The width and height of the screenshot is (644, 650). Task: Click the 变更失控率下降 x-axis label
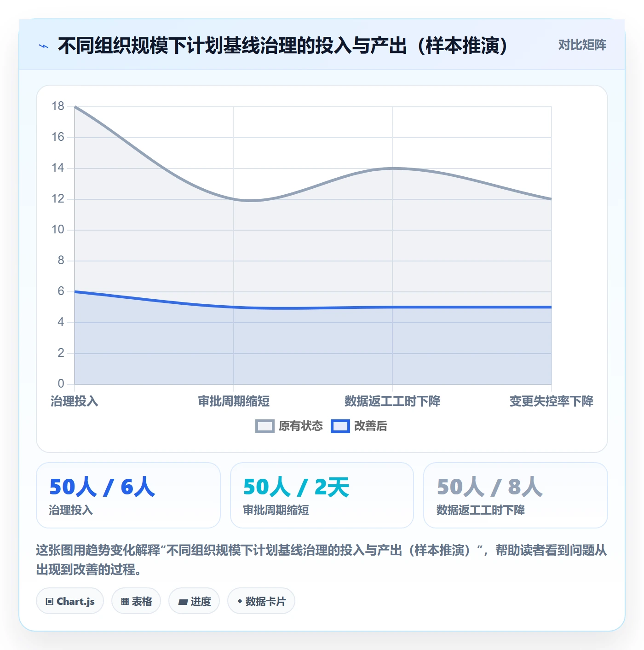[551, 401]
